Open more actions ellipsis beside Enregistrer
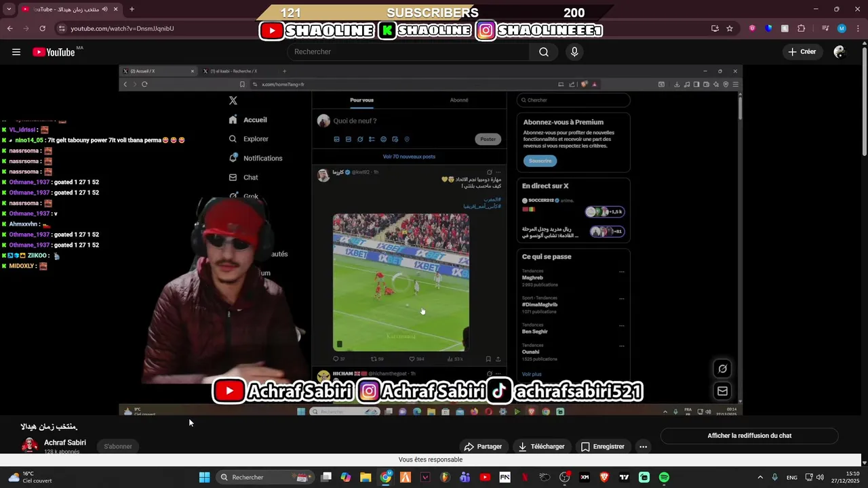 coord(643,447)
